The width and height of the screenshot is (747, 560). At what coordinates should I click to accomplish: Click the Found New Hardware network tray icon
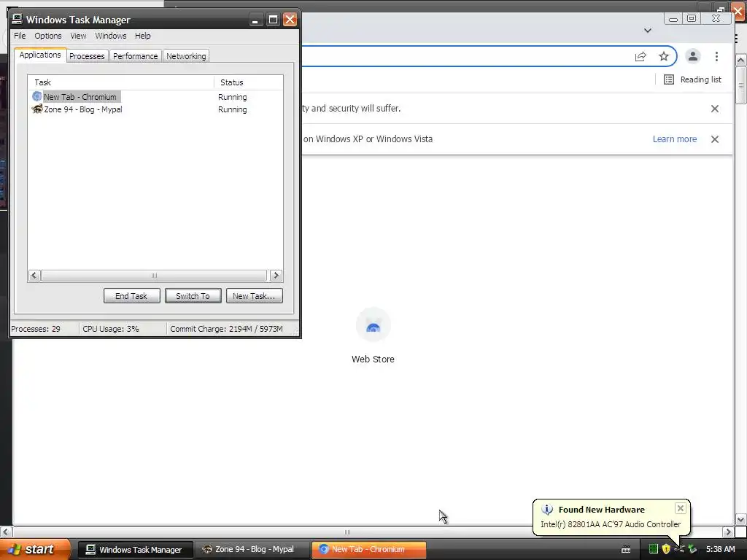pos(679,549)
